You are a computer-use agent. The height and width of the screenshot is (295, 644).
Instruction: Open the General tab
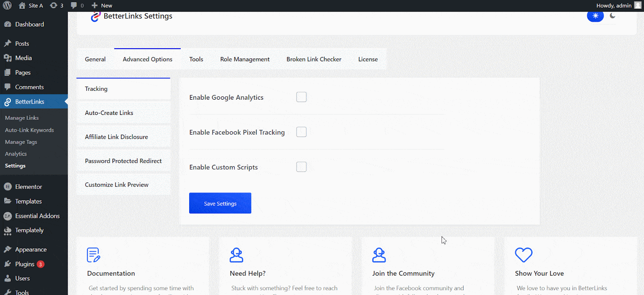pos(95,59)
